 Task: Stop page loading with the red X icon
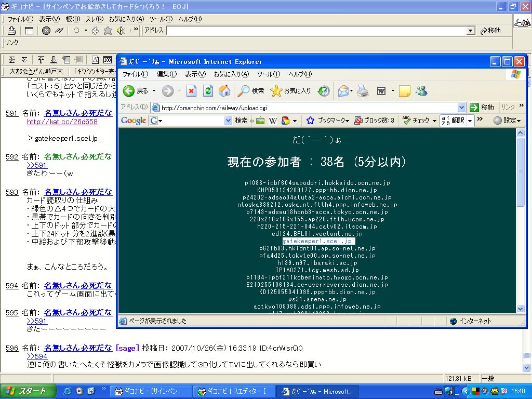[x=192, y=90]
